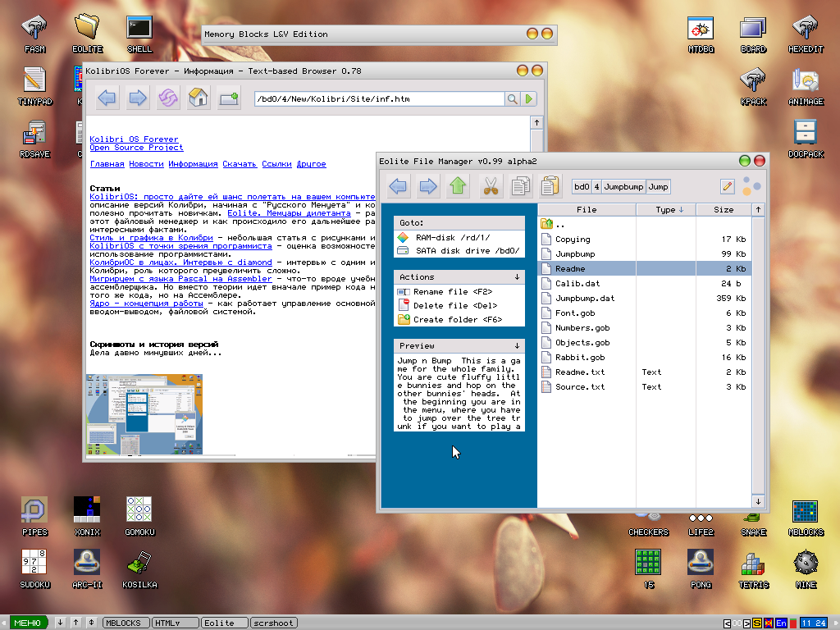The width and height of the screenshot is (840, 630).
Task: Switch to HTMLv in the taskbar
Action: click(175, 623)
